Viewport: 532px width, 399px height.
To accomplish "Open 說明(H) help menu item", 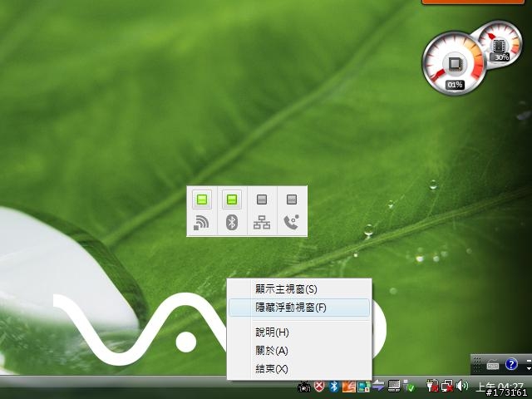I will click(x=299, y=332).
